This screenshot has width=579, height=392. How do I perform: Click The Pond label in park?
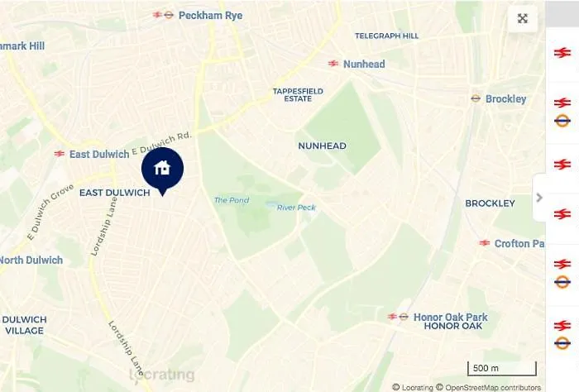232,200
